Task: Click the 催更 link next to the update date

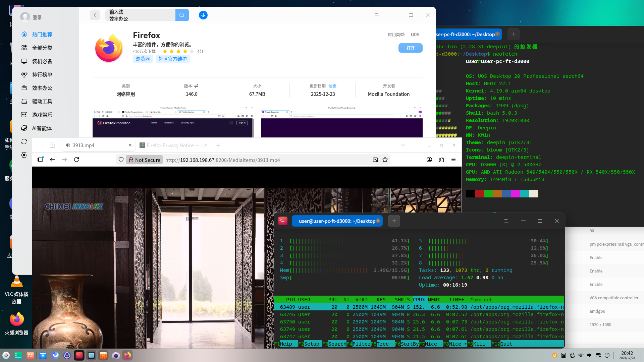Action: 332,86
